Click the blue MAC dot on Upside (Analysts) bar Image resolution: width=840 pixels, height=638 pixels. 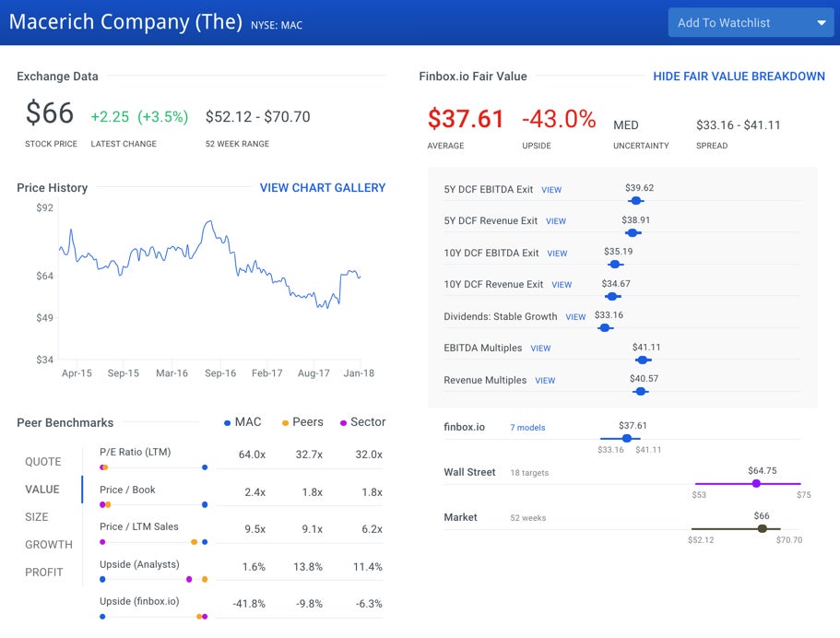point(102,579)
